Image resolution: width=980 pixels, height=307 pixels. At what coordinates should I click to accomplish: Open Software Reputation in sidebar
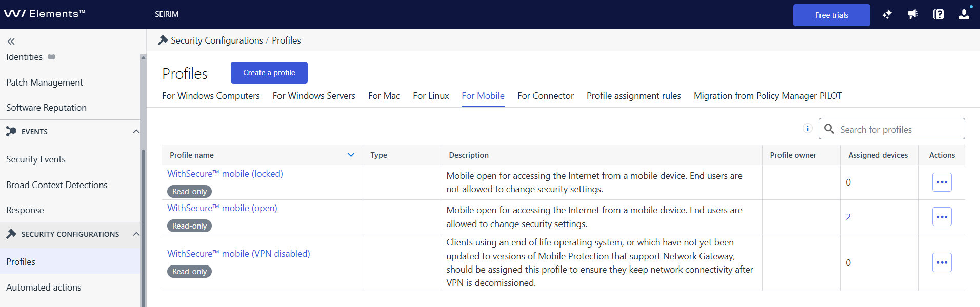pos(46,108)
